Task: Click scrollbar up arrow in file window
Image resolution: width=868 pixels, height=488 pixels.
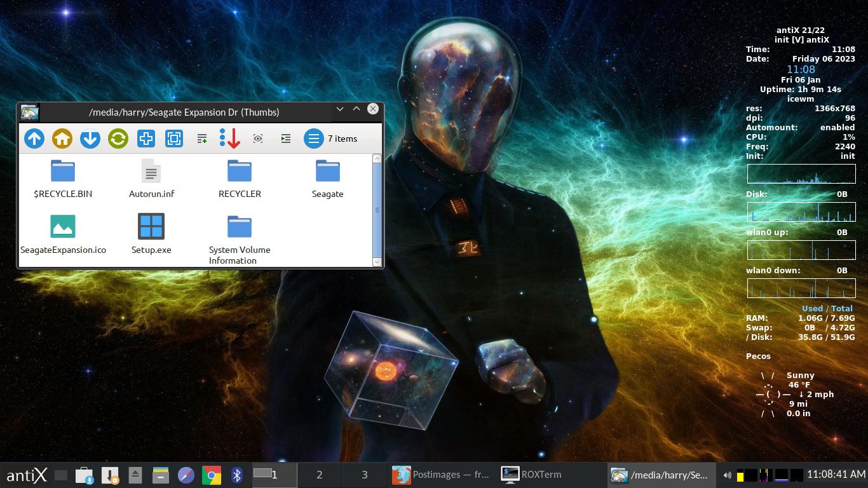Action: [x=377, y=158]
